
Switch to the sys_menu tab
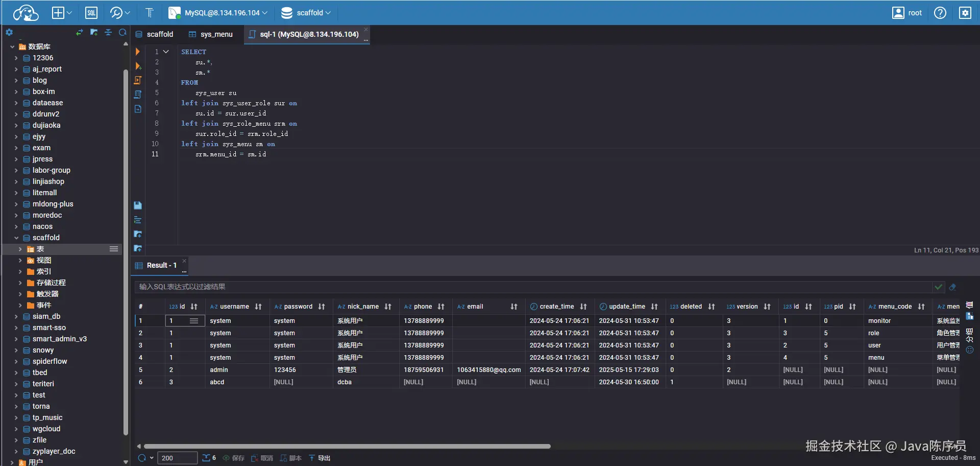click(211, 34)
